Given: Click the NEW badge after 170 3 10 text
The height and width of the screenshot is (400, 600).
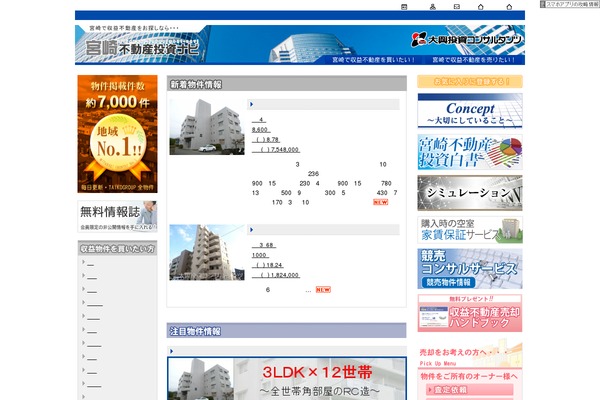Looking at the screenshot, I should (380, 202).
